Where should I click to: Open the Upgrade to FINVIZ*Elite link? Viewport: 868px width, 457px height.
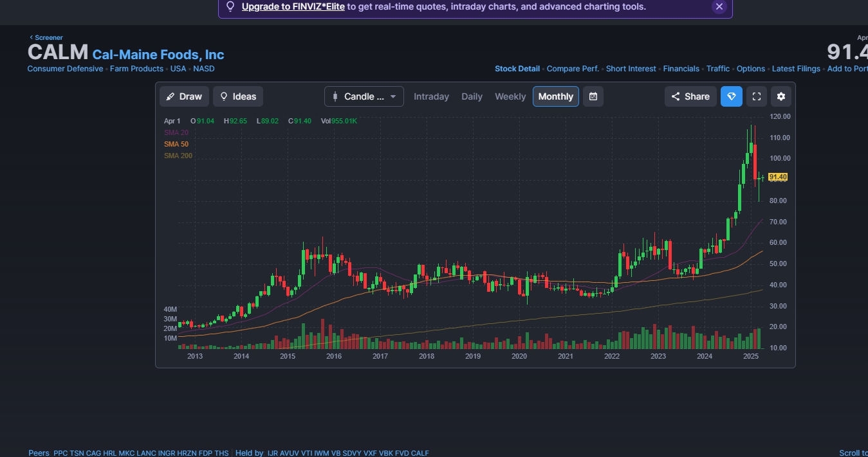[x=293, y=6]
